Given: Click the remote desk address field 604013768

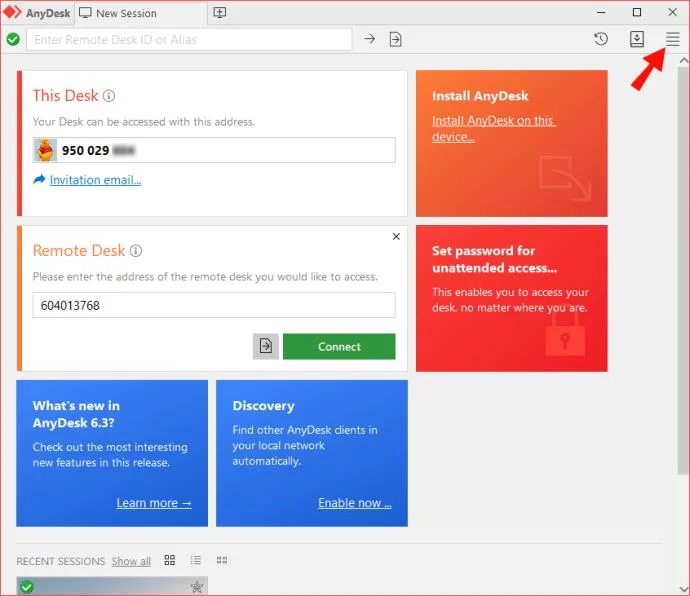Looking at the screenshot, I should pos(214,305).
